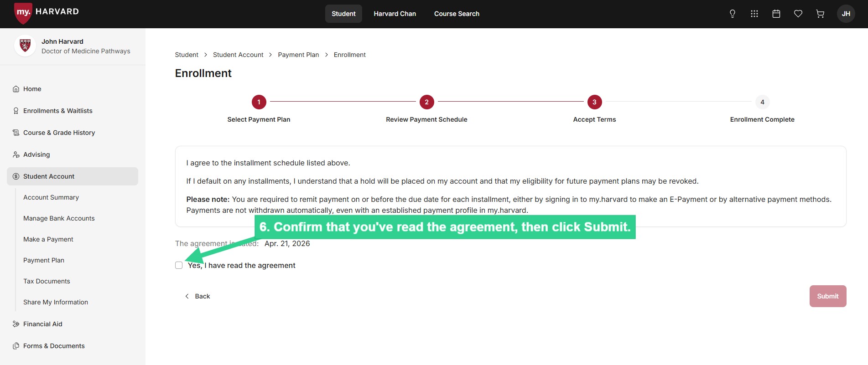Image resolution: width=868 pixels, height=365 pixels.
Task: Click the Financial Aid icon
Action: point(16,324)
